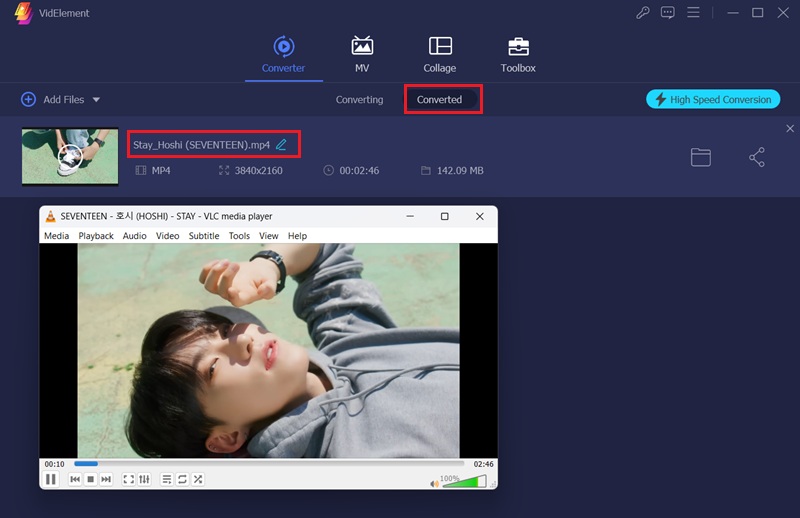Toggle VLC loop mode
The height and width of the screenshot is (518, 800).
click(182, 479)
